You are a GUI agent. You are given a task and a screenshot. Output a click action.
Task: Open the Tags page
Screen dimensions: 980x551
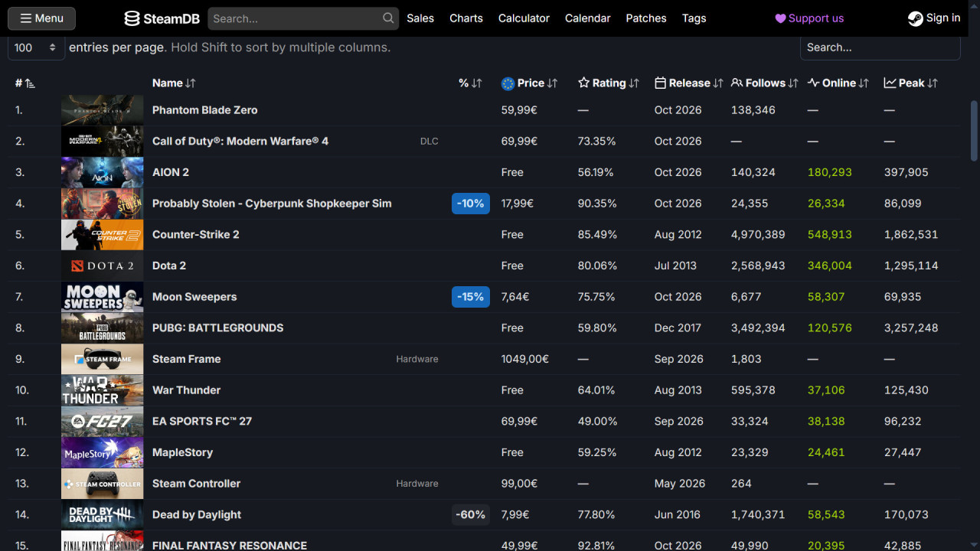(x=694, y=18)
